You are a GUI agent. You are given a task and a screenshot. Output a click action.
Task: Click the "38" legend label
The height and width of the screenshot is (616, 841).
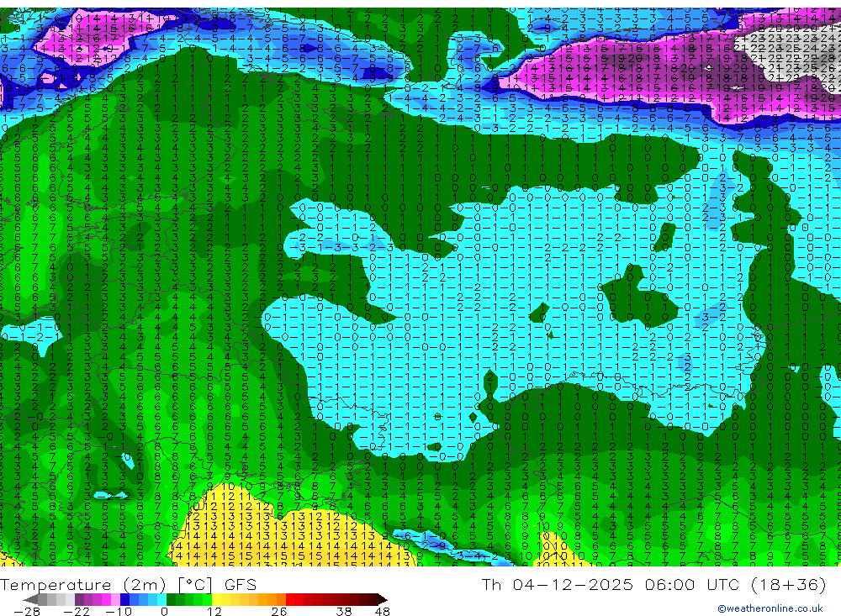pyautogui.click(x=344, y=612)
